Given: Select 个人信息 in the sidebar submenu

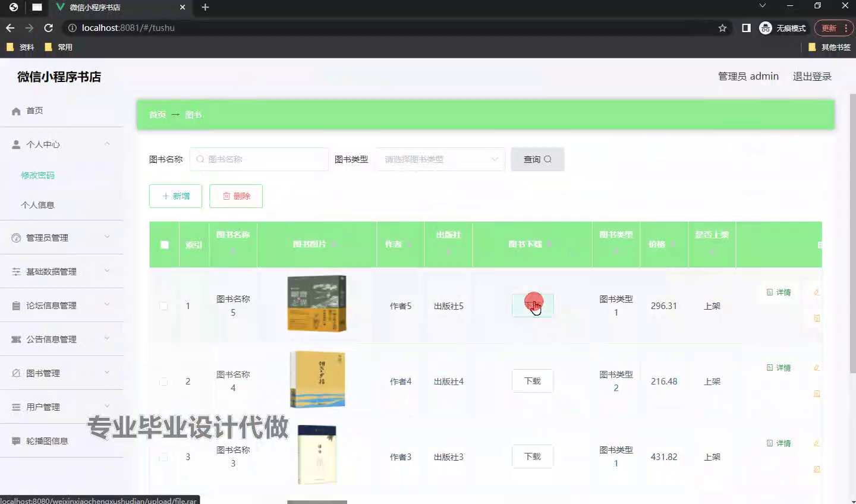Looking at the screenshot, I should 37,205.
